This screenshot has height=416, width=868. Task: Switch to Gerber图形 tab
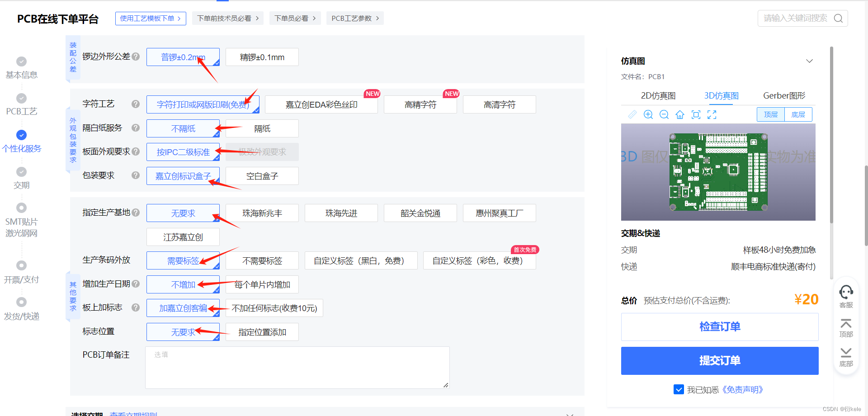784,95
